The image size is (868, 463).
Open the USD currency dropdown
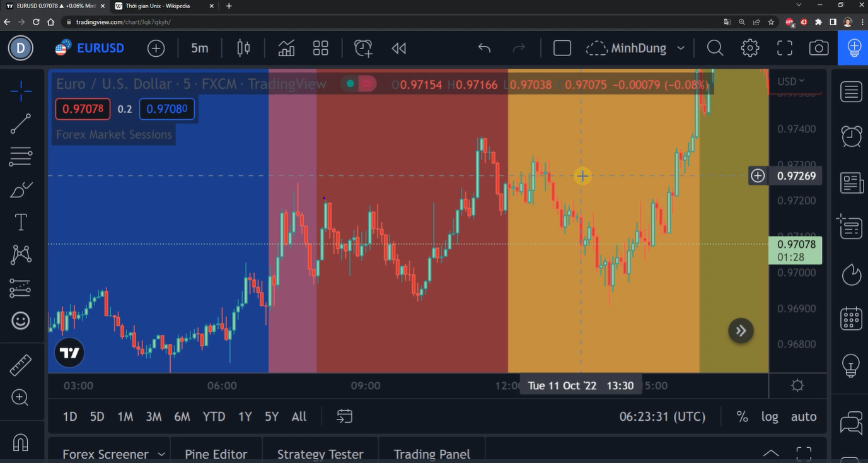791,81
